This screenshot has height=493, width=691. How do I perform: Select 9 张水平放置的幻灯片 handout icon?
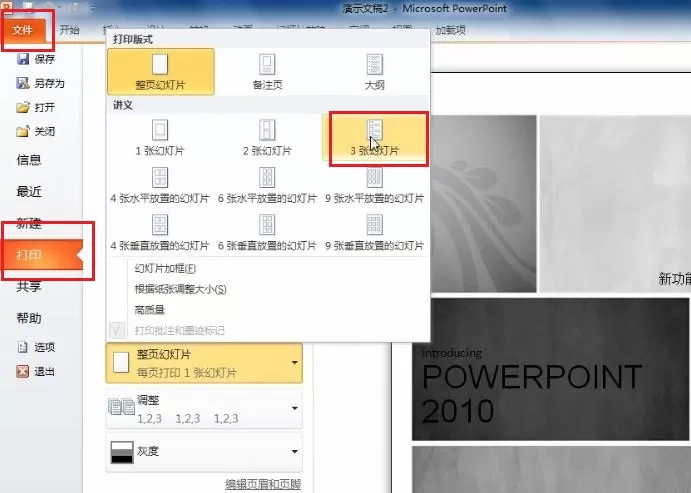click(375, 178)
